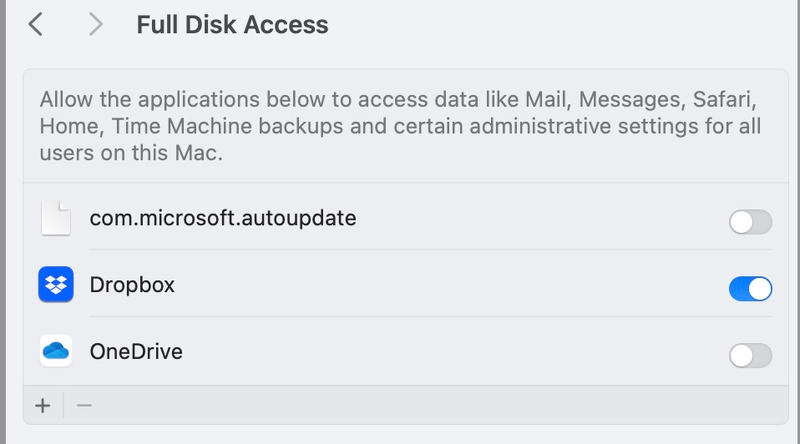Select the OneDrive name label
This screenshot has width=800, height=444.
tap(136, 352)
